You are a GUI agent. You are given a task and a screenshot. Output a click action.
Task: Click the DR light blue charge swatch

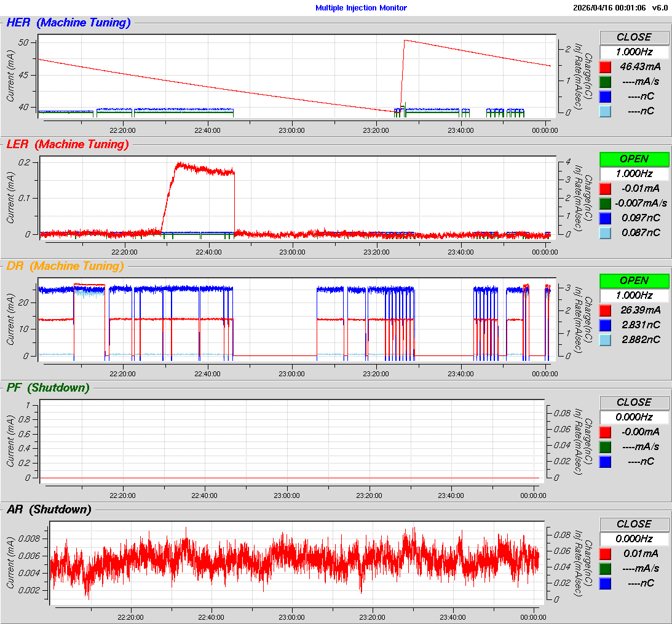605,339
